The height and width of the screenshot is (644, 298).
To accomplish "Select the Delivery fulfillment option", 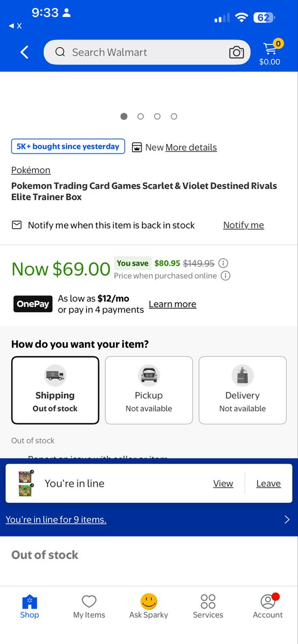I will point(242,390).
